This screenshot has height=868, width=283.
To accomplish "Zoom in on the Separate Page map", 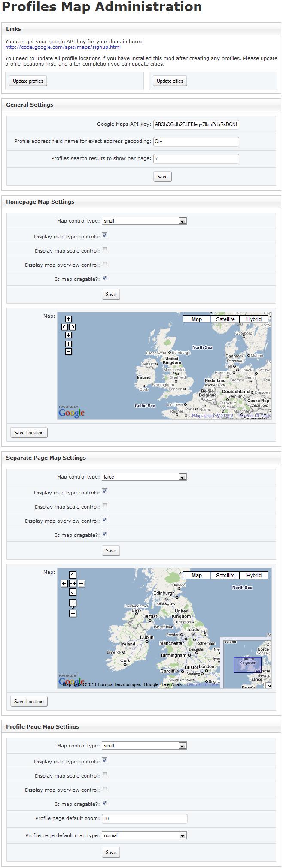I will pos(73,603).
